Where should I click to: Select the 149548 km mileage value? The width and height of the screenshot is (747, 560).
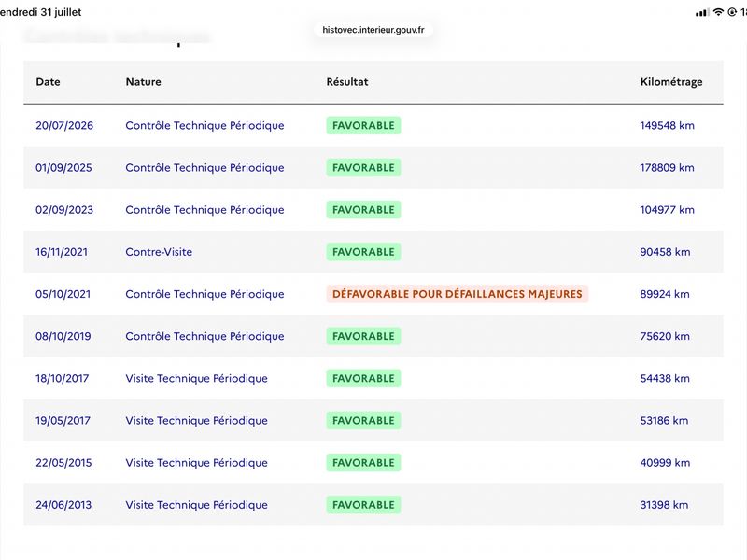pos(667,125)
